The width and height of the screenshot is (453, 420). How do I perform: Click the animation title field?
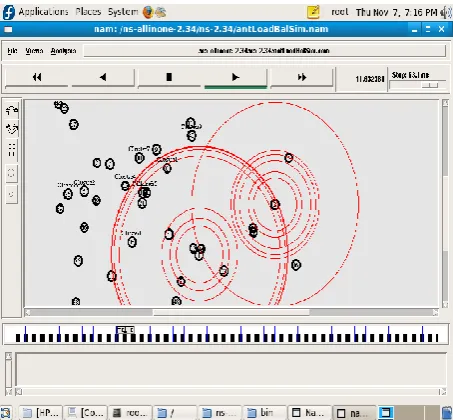(264, 51)
